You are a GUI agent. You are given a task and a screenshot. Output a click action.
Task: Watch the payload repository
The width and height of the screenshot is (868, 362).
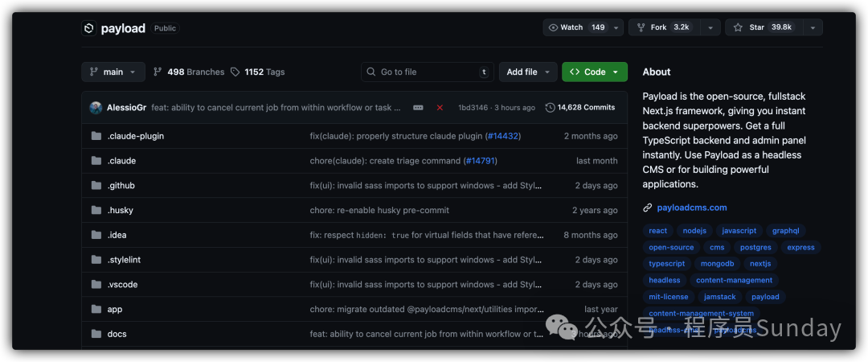click(x=576, y=27)
